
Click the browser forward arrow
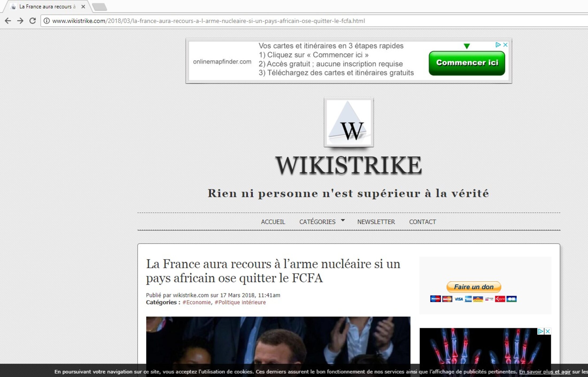[20, 21]
